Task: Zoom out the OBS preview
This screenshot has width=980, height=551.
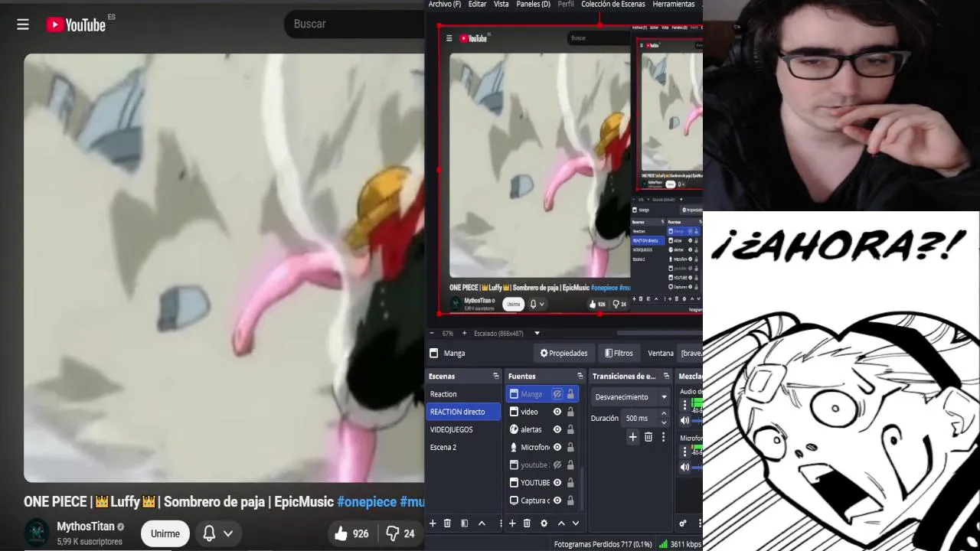Action: (x=431, y=334)
